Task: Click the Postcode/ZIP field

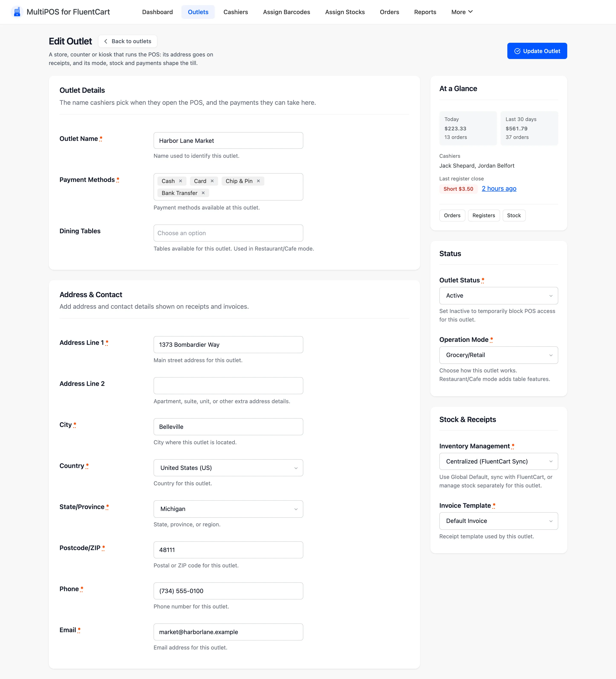Action: click(x=228, y=550)
